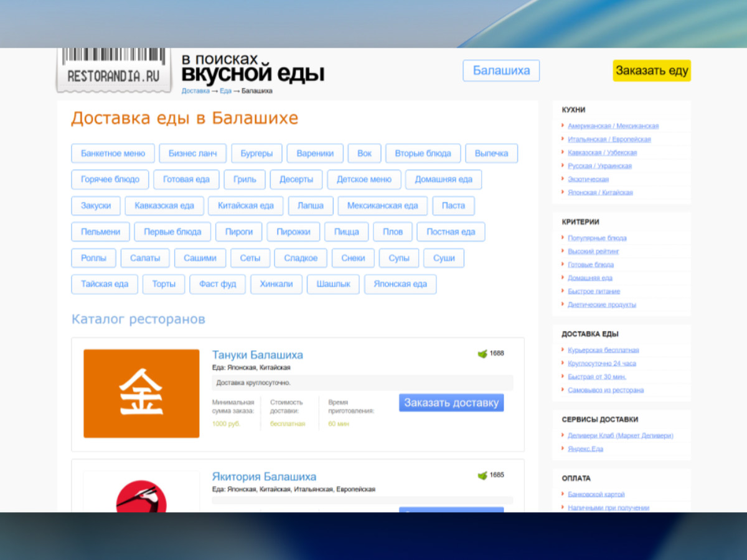Select Самовывоз из ресторана link
The width and height of the screenshot is (747, 560).
pos(606,390)
